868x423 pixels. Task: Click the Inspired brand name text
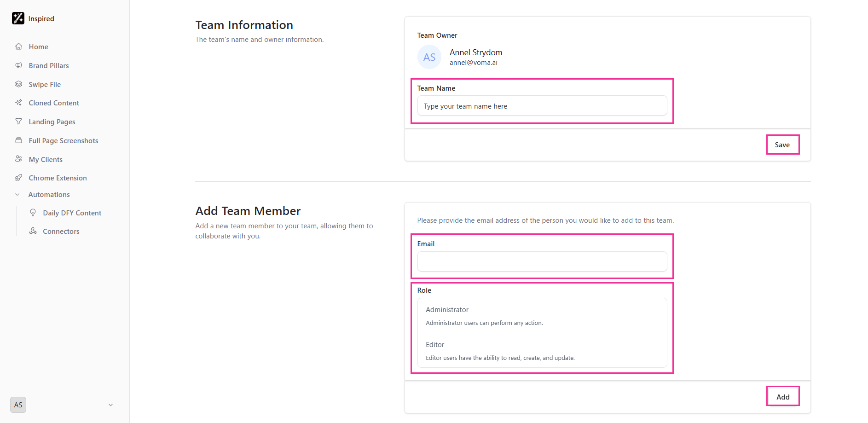[41, 19]
